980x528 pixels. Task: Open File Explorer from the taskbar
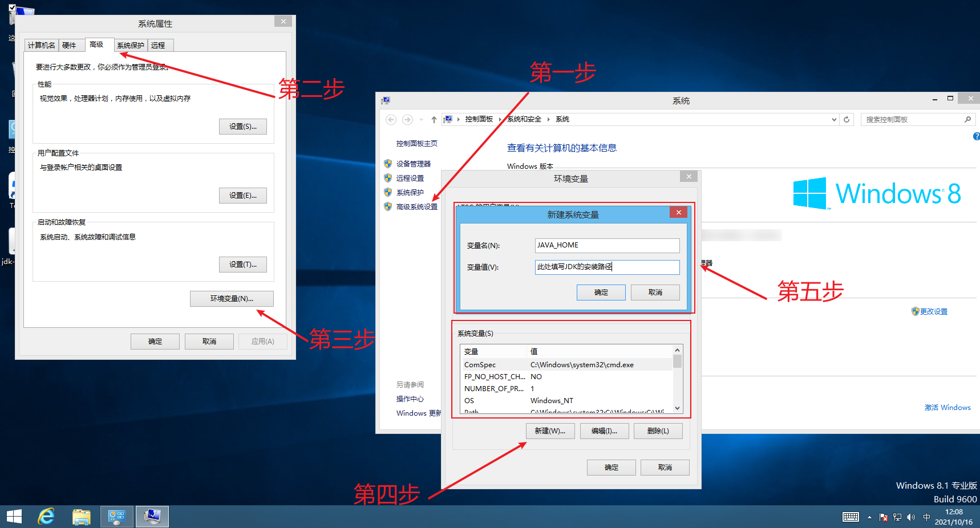tap(82, 517)
